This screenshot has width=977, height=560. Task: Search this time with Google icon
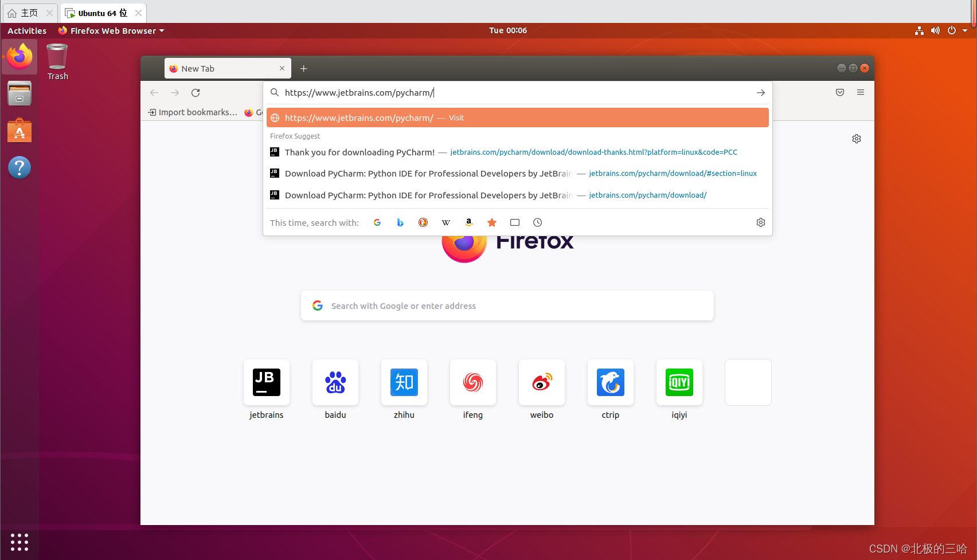click(377, 222)
